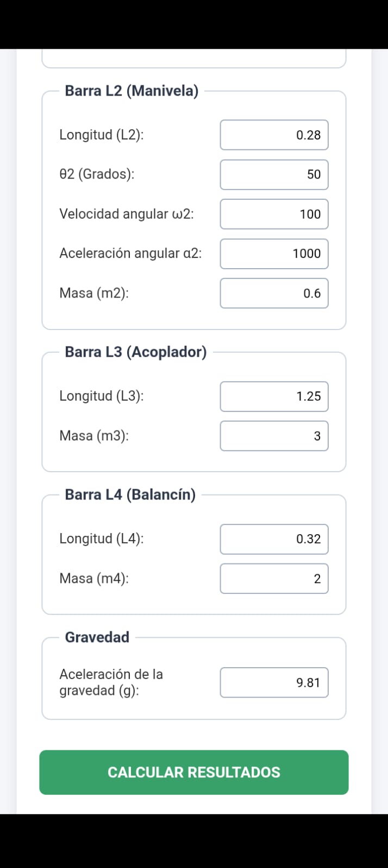Click the Aceleración de la gravedad input
The image size is (388, 868).
point(274,682)
